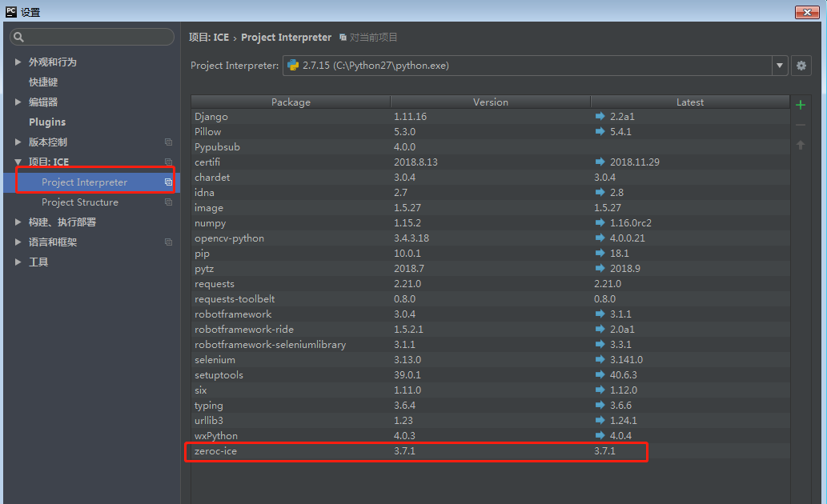
Task: Click the project-level icon next to 项目: ICE
Action: click(168, 162)
